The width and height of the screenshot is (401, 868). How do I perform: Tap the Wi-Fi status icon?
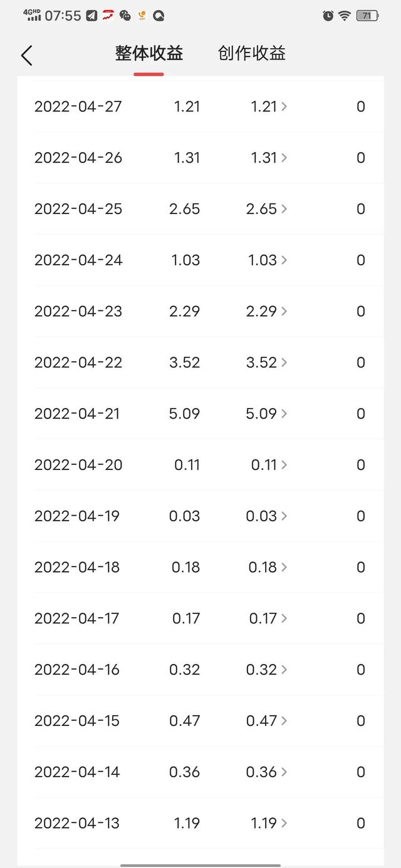point(344,16)
